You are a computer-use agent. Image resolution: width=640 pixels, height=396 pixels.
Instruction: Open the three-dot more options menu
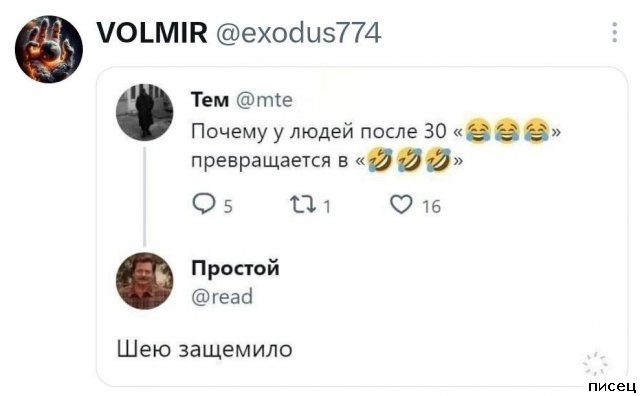(x=615, y=32)
